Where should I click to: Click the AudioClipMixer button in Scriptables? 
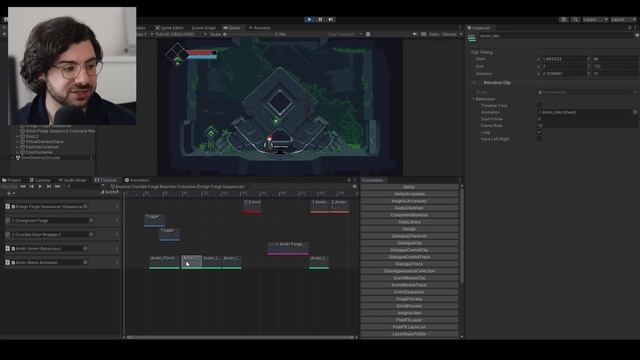tap(409, 208)
